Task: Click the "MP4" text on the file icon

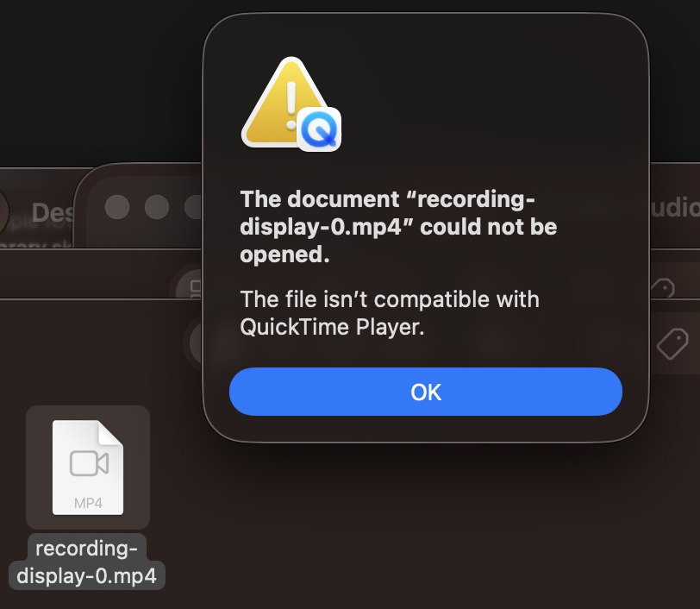Action: [88, 502]
